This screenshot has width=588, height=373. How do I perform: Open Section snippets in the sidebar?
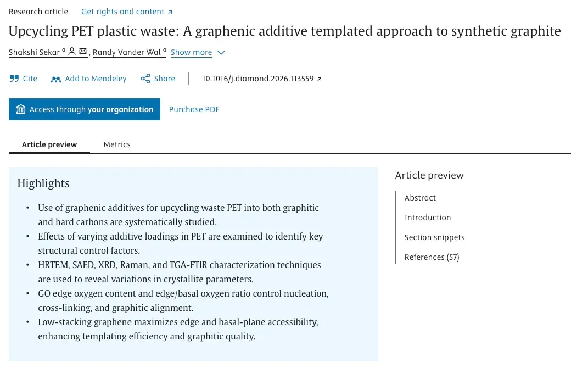(434, 237)
